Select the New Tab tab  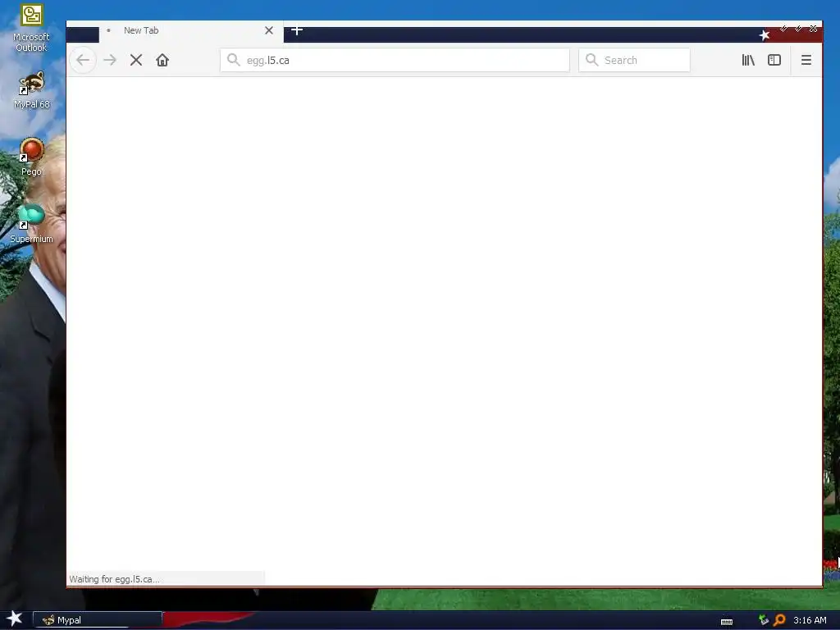tap(191, 30)
